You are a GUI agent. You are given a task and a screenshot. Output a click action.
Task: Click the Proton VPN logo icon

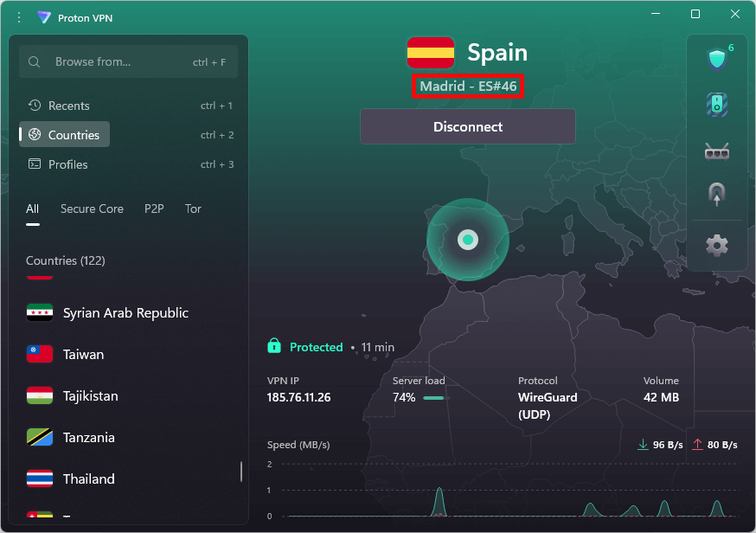pyautogui.click(x=44, y=18)
